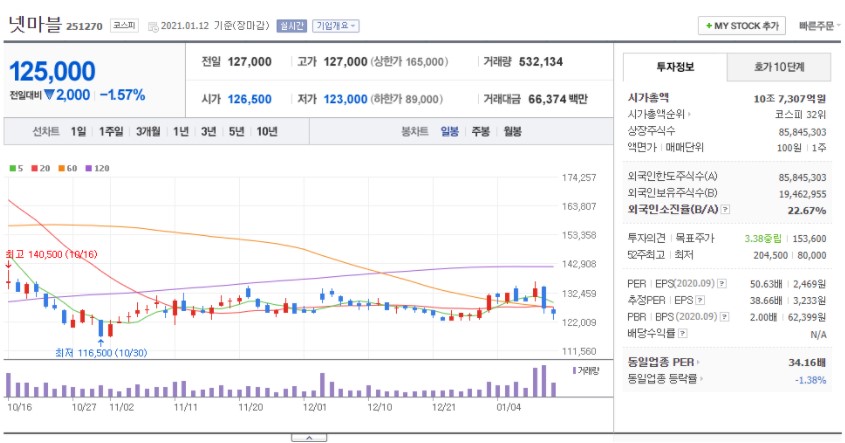Viewport: 845px width, 443px height.
Task: Collapse chart panel with bottom chevron handle
Action: coord(309,438)
